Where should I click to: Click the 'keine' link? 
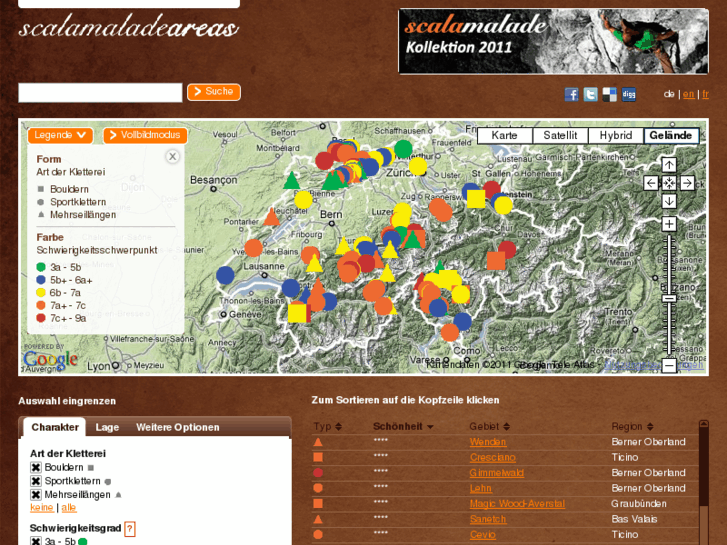tap(42, 508)
